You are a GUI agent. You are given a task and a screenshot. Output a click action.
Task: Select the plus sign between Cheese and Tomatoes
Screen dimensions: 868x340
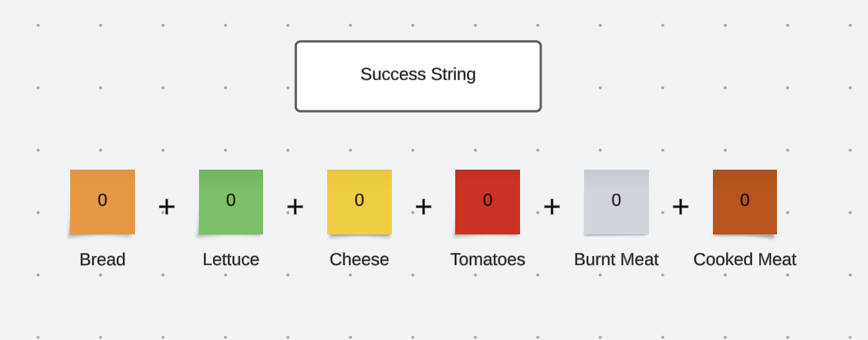pos(424,207)
